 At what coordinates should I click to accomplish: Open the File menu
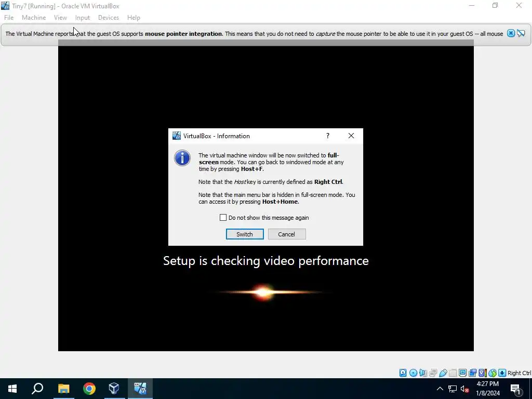[9, 18]
